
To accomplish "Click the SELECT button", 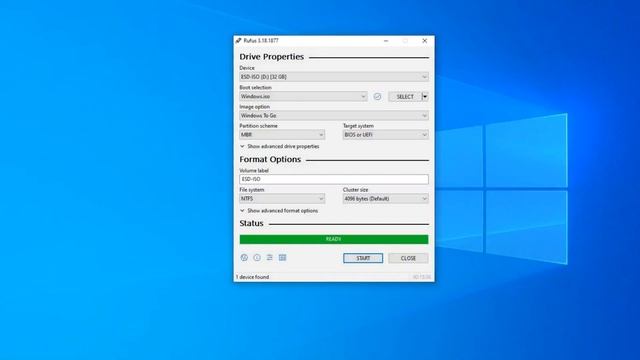I will [405, 96].
